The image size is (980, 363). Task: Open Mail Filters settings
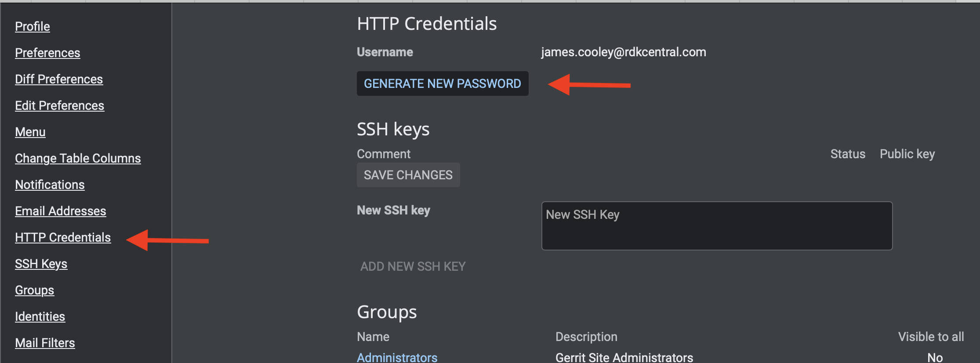[45, 343]
